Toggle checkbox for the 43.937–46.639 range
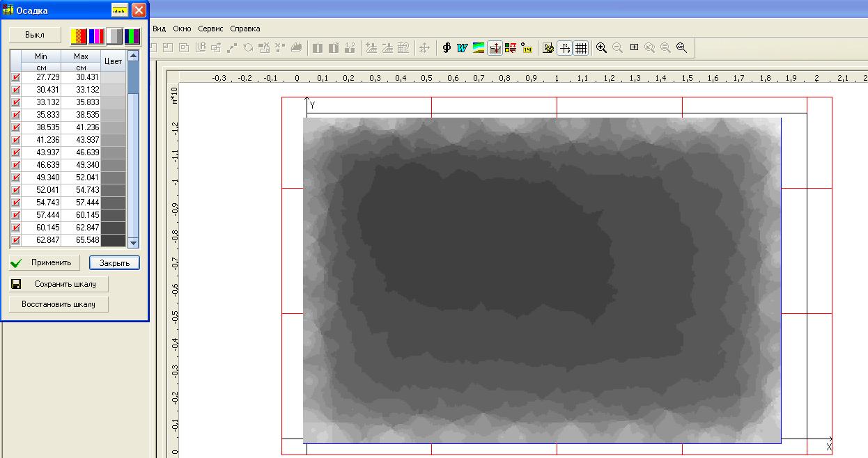 pos(16,152)
